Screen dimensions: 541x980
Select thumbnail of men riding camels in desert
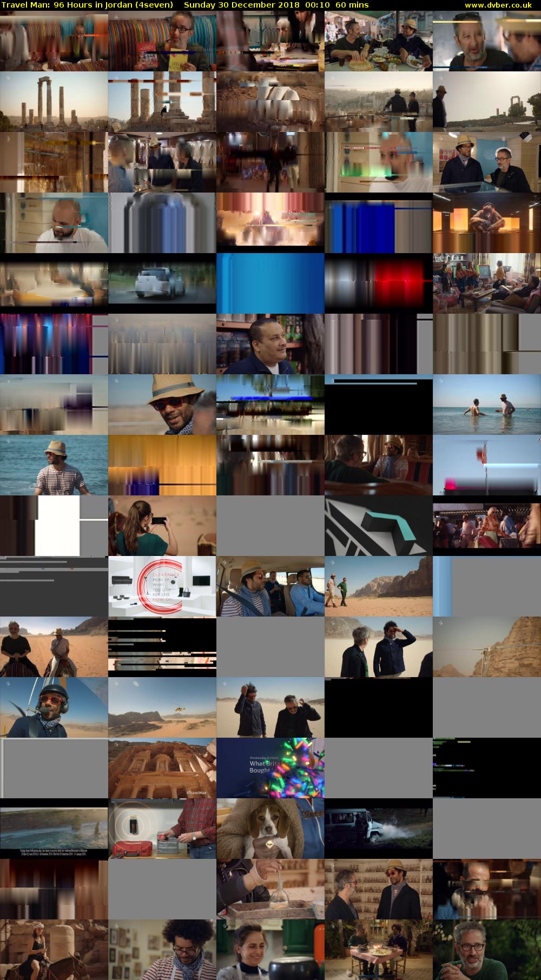(x=54, y=647)
